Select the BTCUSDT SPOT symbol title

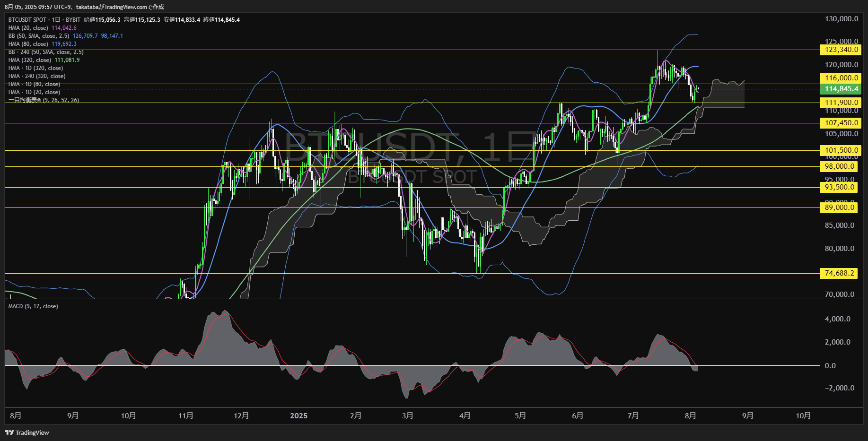[27, 20]
